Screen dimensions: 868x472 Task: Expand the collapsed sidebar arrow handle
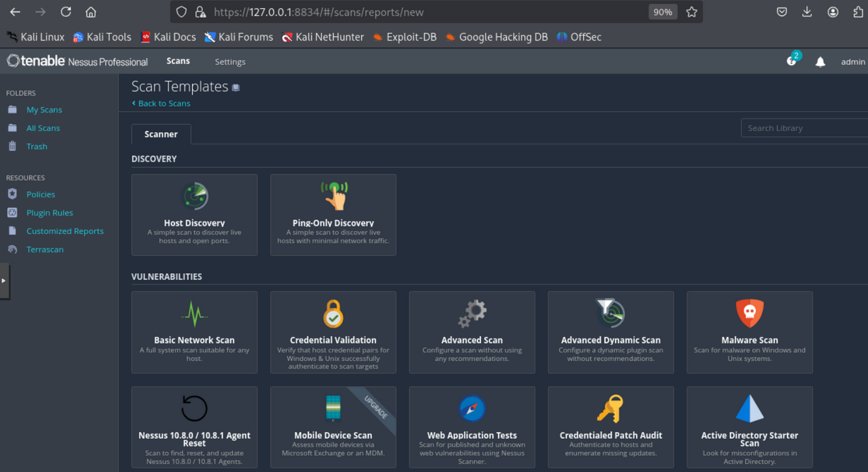4,281
